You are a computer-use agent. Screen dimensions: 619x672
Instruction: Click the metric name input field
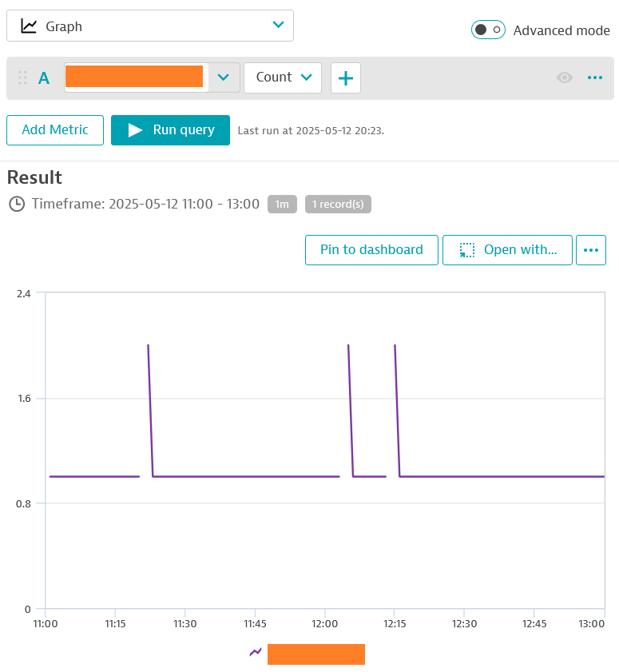tap(134, 77)
